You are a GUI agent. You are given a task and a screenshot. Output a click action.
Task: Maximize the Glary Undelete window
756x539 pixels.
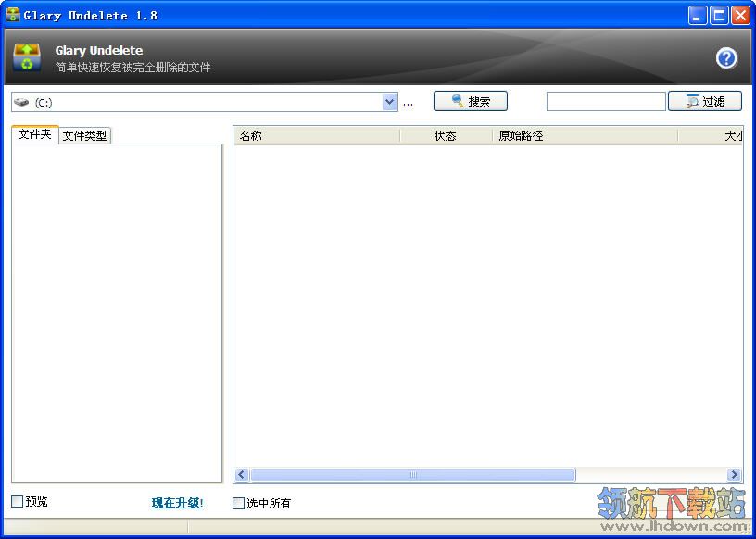point(719,16)
